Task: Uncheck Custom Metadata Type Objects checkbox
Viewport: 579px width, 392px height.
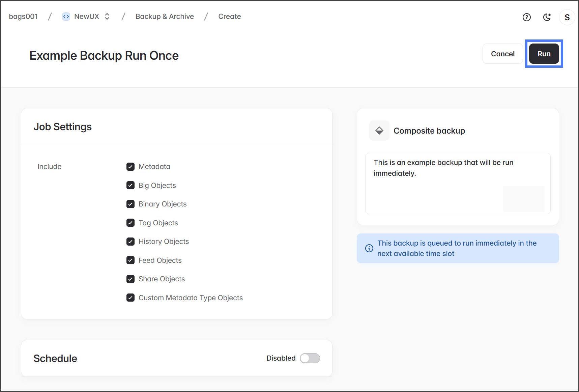Action: (x=131, y=298)
